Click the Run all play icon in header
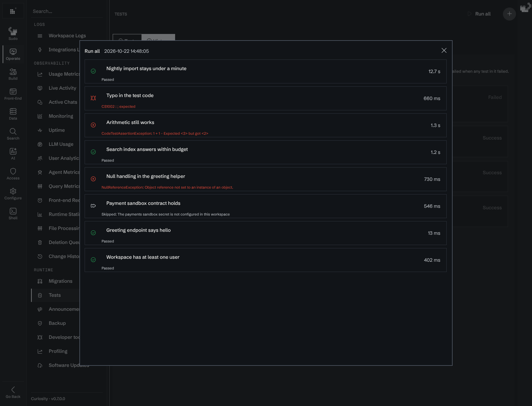The width and height of the screenshot is (532, 406). [x=469, y=14]
